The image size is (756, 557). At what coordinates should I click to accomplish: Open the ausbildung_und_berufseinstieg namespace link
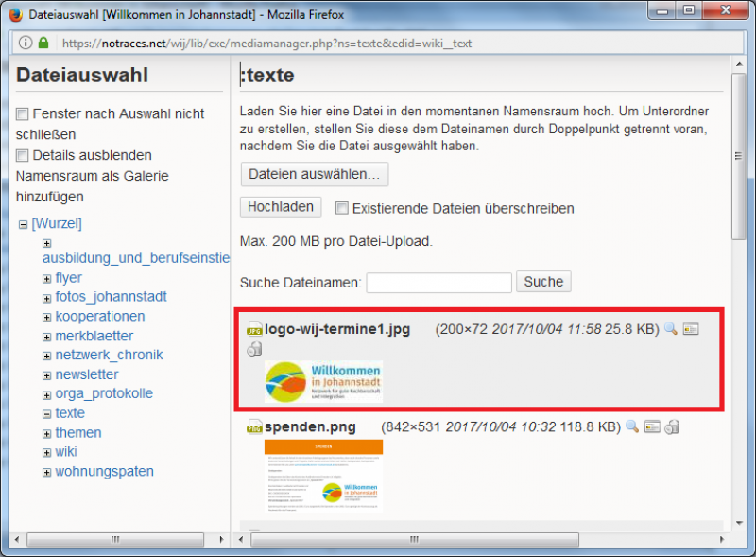click(136, 258)
